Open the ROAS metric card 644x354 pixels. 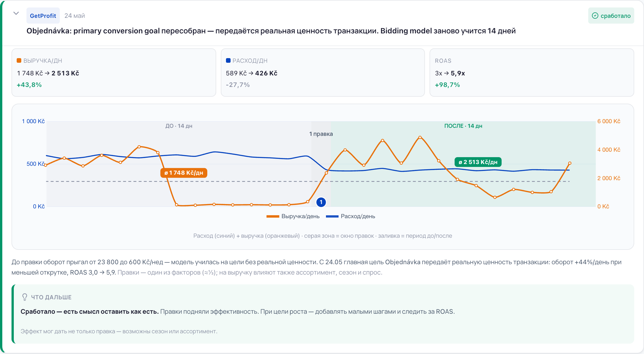(532, 73)
